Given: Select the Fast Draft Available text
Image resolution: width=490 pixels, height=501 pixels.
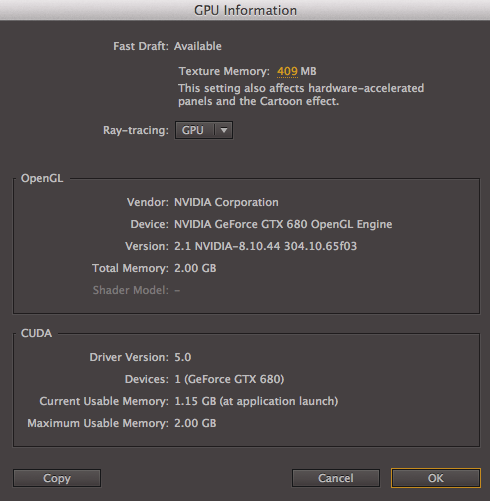Looking at the screenshot, I should [x=198, y=46].
